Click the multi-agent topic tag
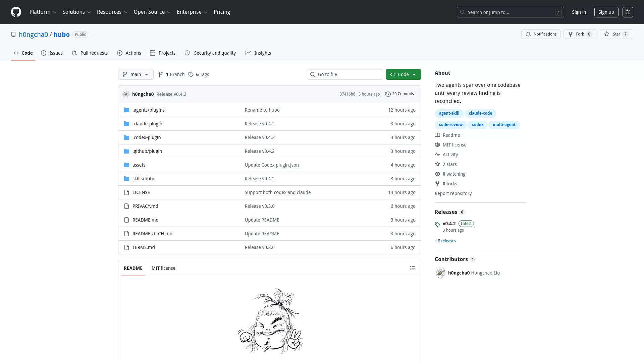This screenshot has width=644, height=362. pyautogui.click(x=504, y=125)
